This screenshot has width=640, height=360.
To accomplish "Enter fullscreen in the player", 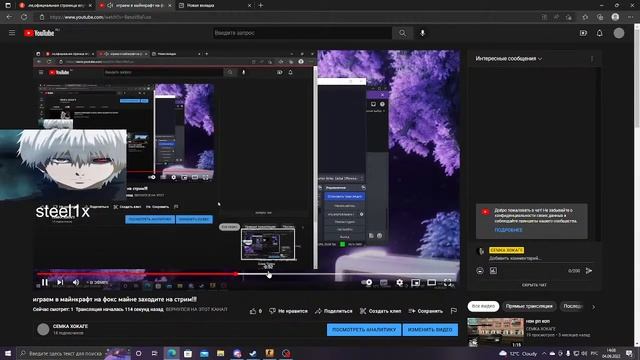I will point(447,282).
